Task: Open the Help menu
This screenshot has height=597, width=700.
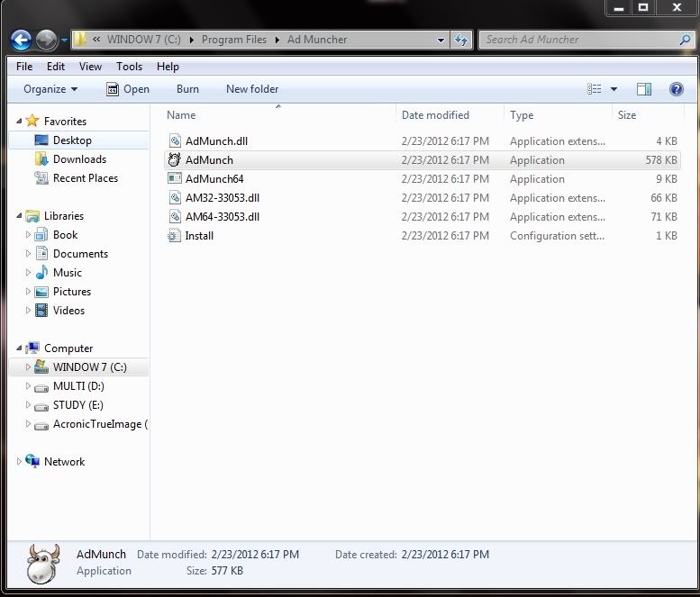Action: pyautogui.click(x=168, y=67)
